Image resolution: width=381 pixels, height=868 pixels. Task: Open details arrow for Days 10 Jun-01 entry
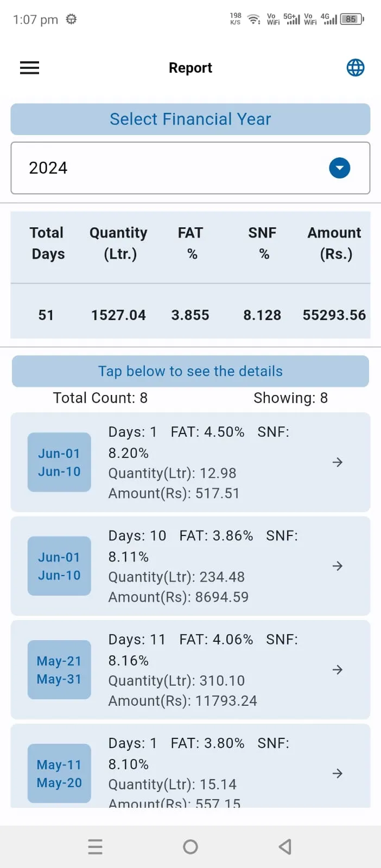click(338, 566)
